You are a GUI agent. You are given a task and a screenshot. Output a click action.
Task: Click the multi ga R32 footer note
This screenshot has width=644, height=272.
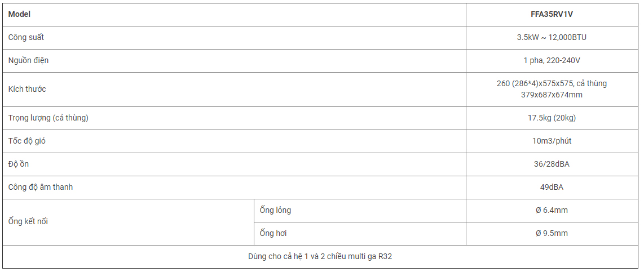tap(320, 256)
